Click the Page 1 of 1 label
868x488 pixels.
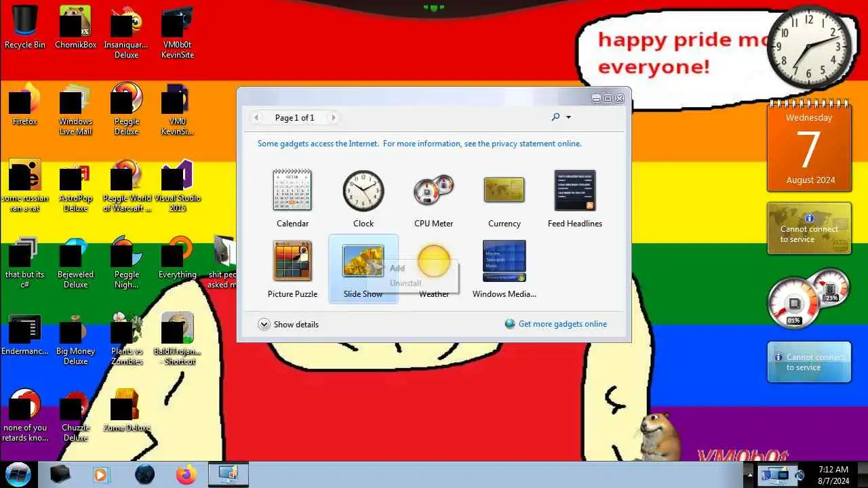click(294, 118)
